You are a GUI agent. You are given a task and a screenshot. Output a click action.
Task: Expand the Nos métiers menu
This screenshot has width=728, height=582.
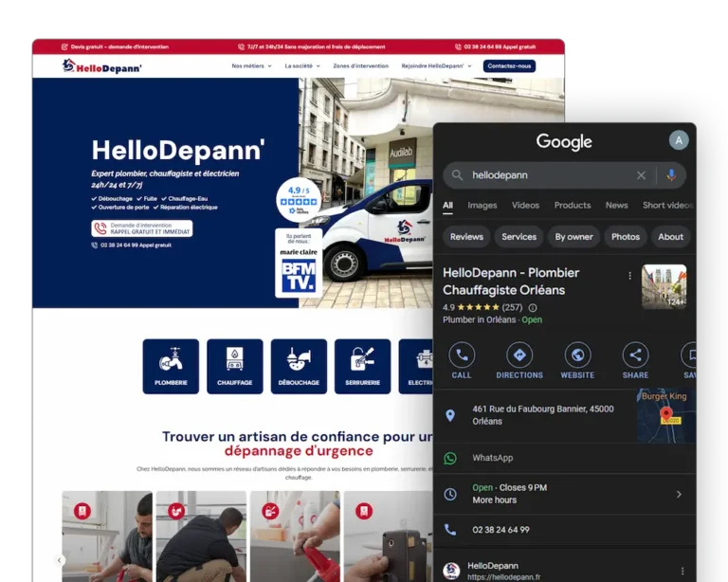pos(251,66)
